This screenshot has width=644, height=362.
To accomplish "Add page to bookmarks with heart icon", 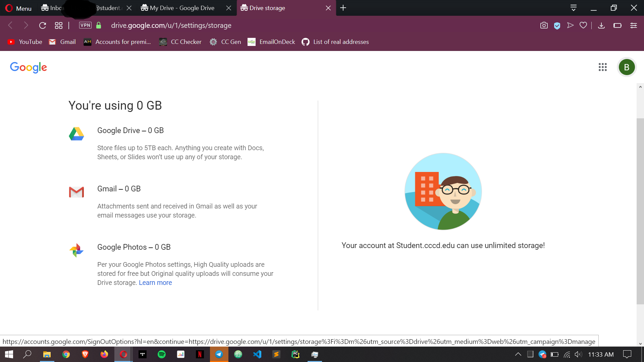I will click(583, 25).
